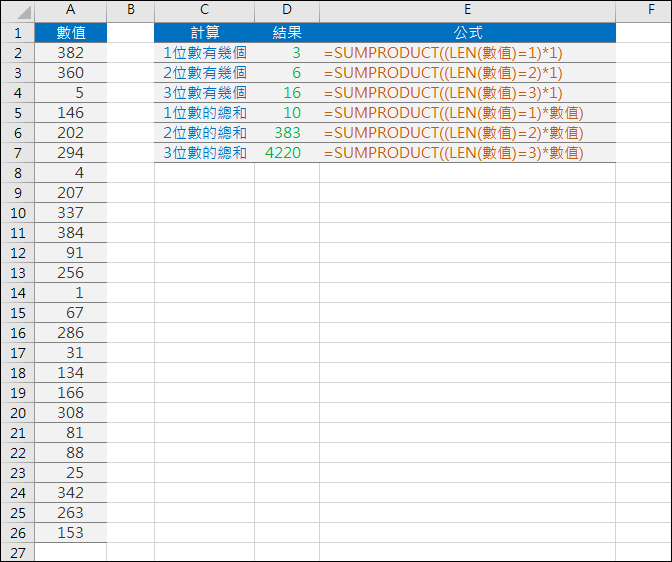Select cell with value 286
Image resolution: width=672 pixels, height=562 pixels.
71,333
